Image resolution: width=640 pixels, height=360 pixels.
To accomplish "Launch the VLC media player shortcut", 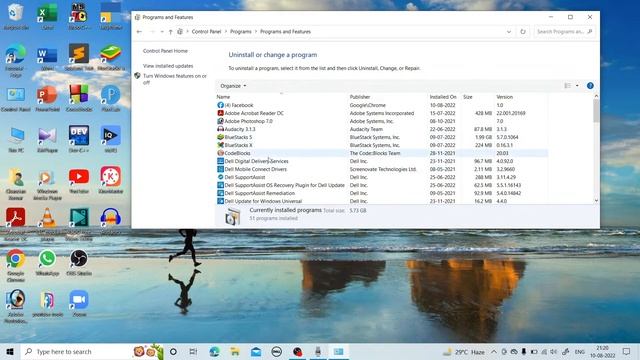I will click(x=47, y=224).
